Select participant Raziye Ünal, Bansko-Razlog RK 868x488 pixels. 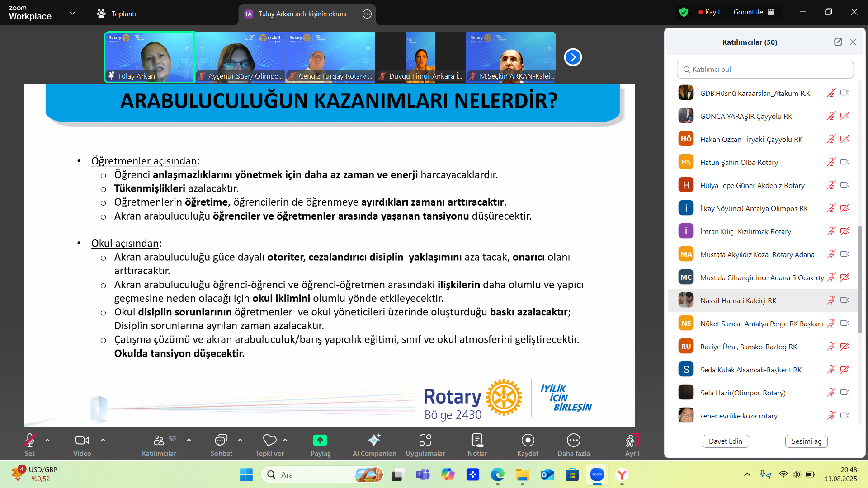763,347
